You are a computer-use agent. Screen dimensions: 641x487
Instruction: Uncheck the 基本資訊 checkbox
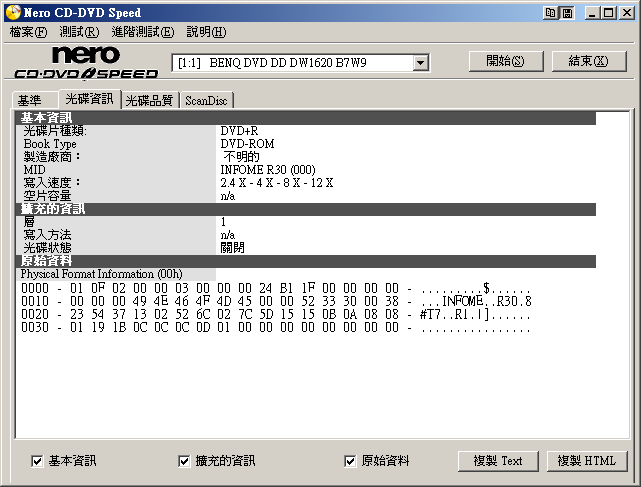tap(37, 461)
